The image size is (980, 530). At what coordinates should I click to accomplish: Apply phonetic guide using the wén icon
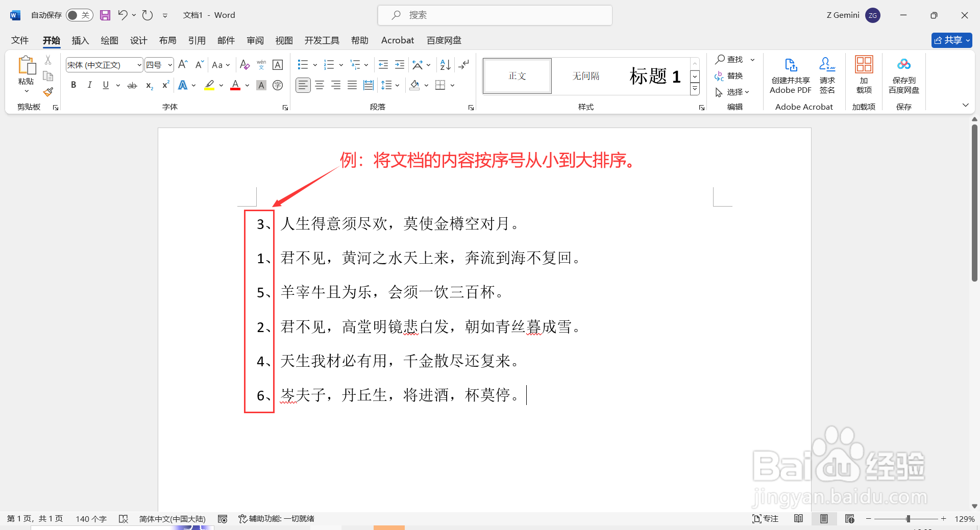261,64
